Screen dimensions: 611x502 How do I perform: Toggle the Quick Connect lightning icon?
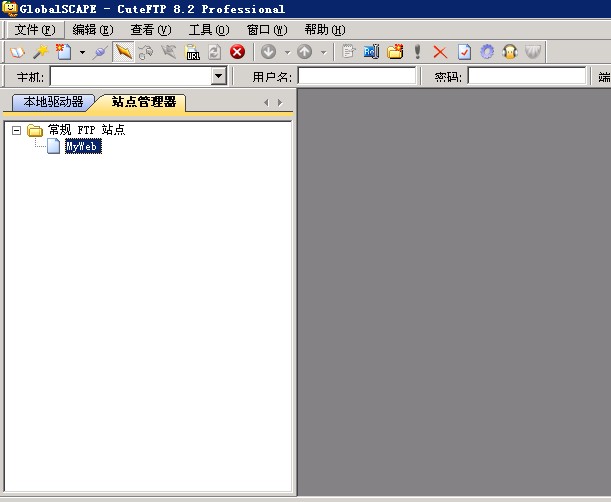click(x=123, y=52)
